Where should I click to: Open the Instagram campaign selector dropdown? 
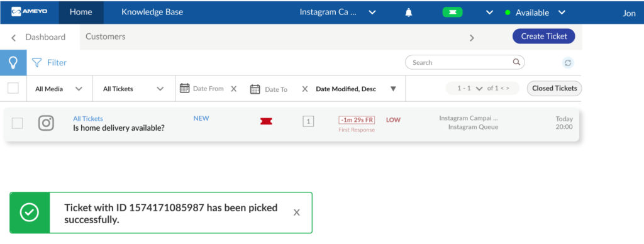tap(338, 13)
